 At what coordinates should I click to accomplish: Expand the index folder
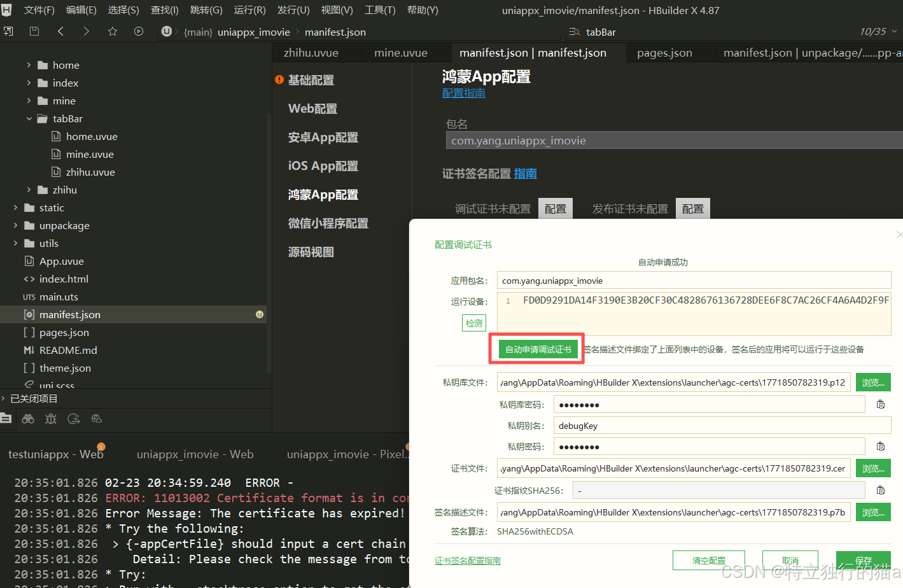[x=29, y=83]
